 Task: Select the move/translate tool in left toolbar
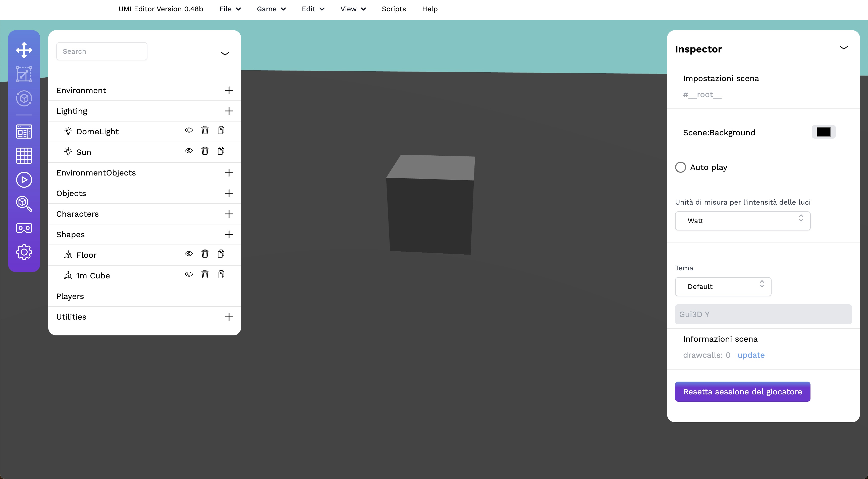pyautogui.click(x=24, y=50)
